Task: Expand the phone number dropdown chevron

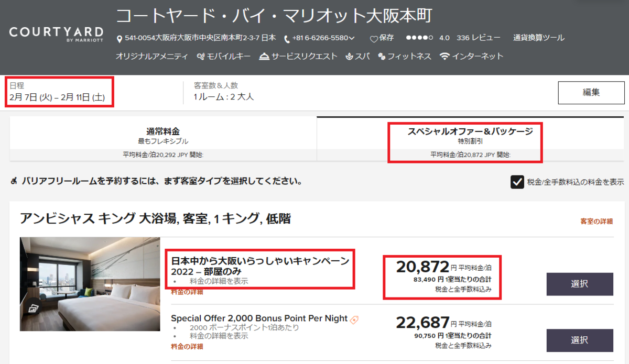Action: [x=352, y=38]
